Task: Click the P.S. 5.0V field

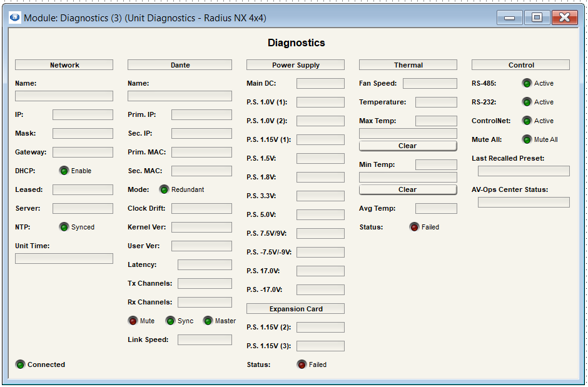Action: (x=321, y=214)
